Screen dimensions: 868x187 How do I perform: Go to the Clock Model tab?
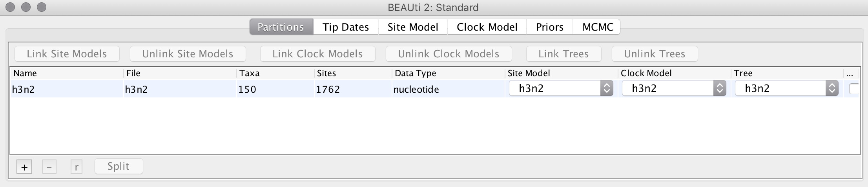pos(487,27)
